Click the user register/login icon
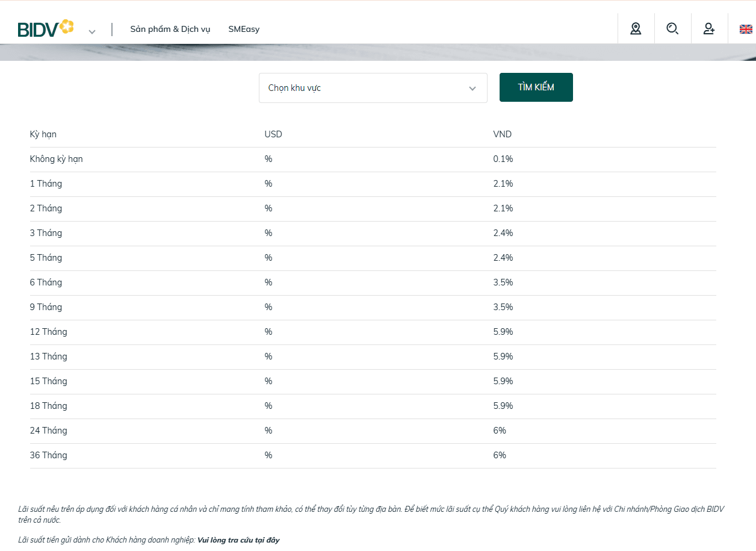The height and width of the screenshot is (551, 756). tap(709, 28)
